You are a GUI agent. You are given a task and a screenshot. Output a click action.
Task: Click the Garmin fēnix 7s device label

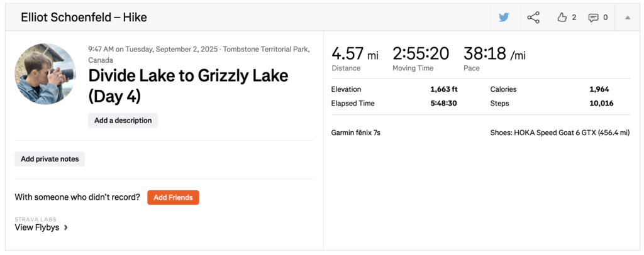(x=355, y=133)
